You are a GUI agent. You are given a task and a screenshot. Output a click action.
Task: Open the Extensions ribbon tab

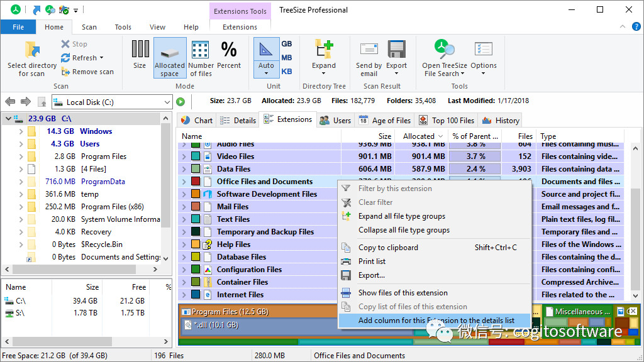point(240,27)
